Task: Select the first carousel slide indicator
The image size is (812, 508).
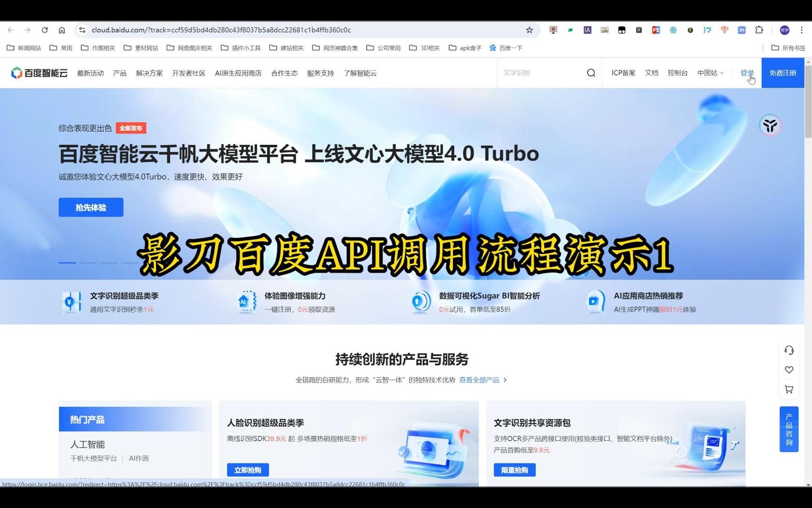Action: 67,262
